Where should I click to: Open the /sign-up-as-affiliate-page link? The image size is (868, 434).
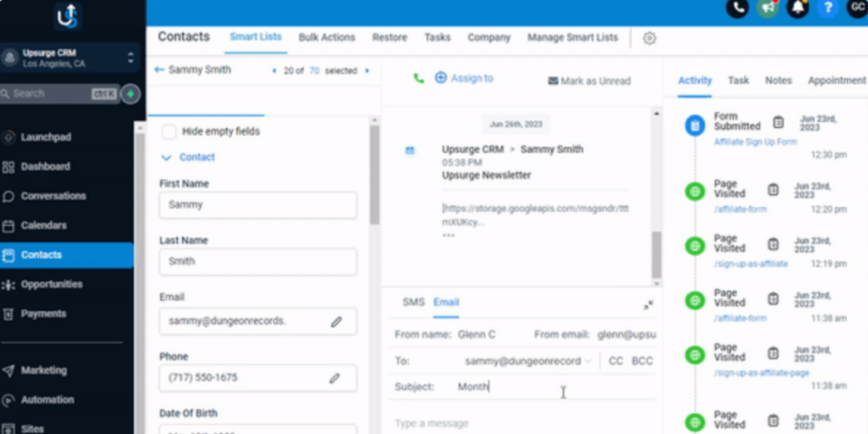pos(761,373)
